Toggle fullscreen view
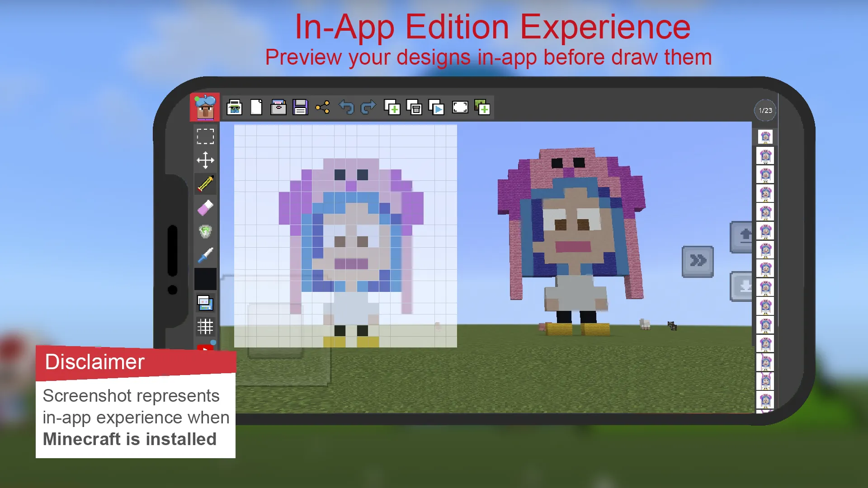868x488 pixels. click(460, 108)
